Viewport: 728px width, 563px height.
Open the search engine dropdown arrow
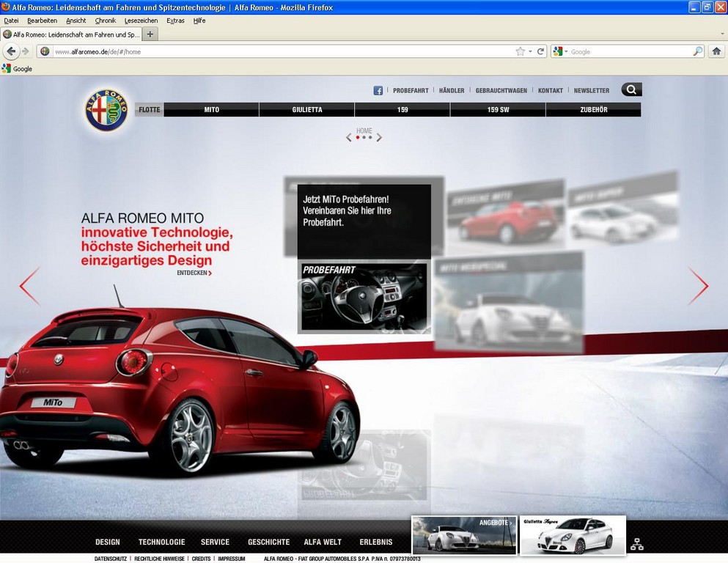566,51
